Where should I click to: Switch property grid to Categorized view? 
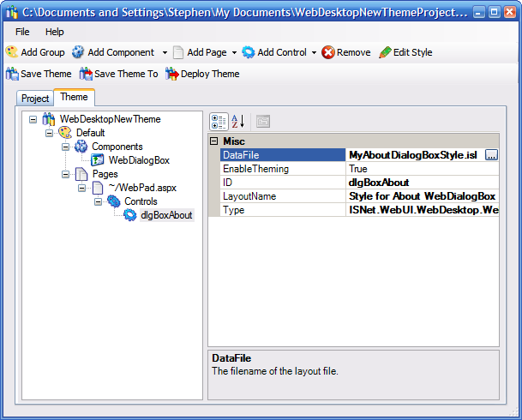coord(219,121)
